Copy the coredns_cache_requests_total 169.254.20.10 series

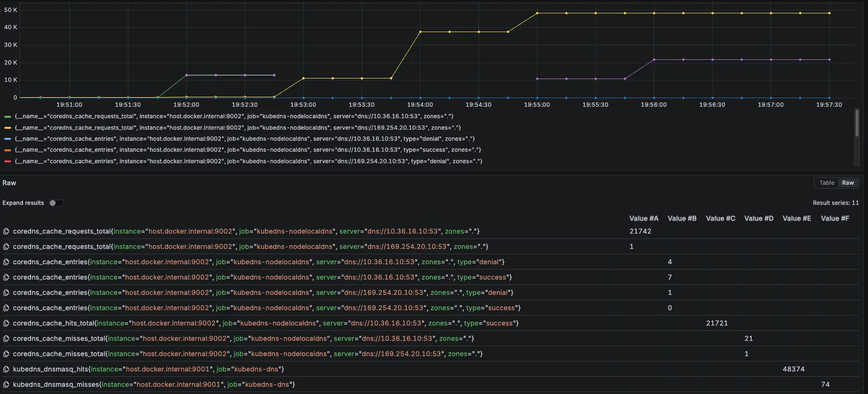[6, 247]
